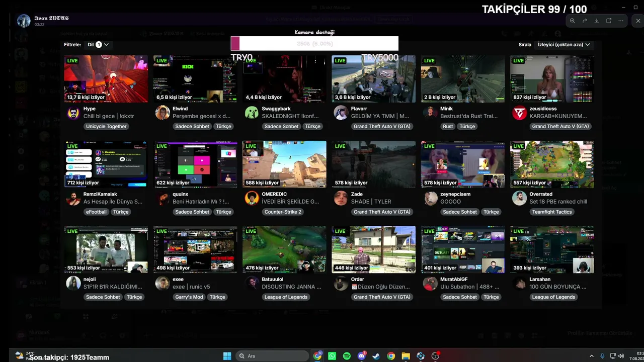Click the stream title "GOOOO"
The width and height of the screenshot is (644, 362).
pos(450,202)
